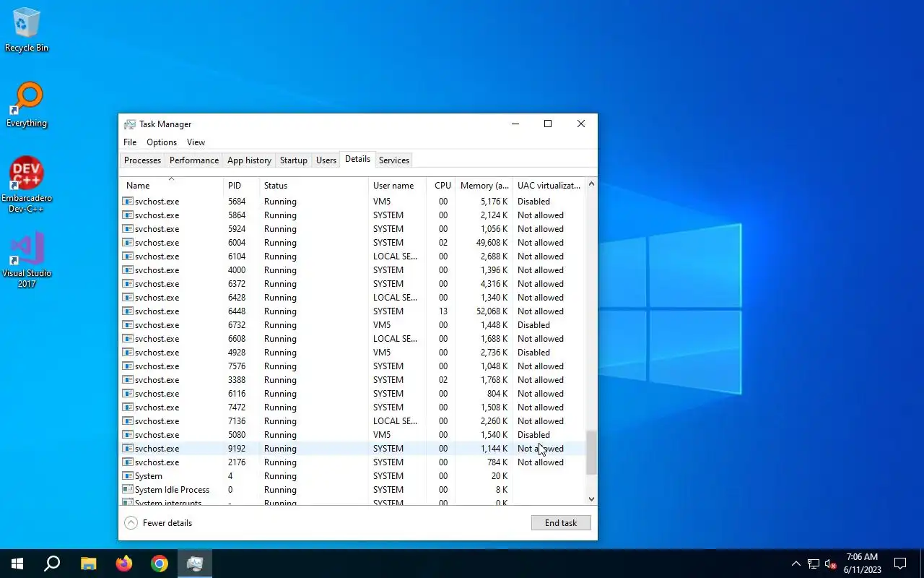The image size is (924, 578).
Task: Click Disabled in the PID 5080 row
Action: point(533,435)
